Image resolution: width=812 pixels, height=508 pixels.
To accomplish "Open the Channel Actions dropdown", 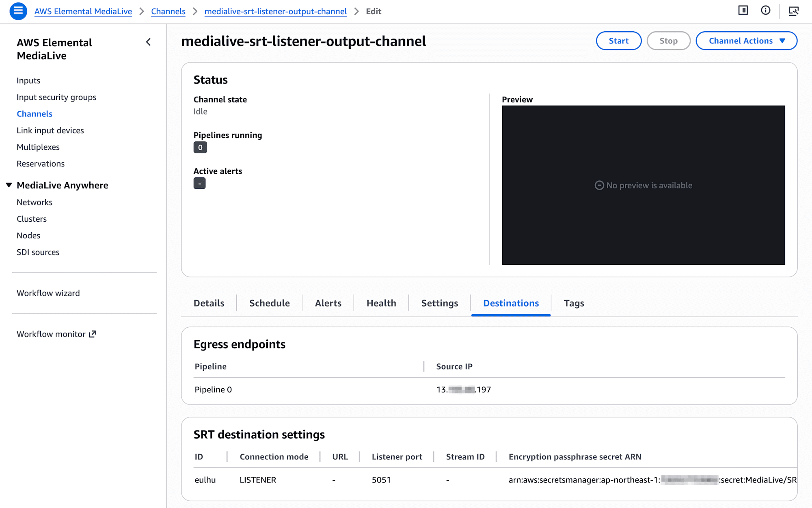I will [746, 41].
